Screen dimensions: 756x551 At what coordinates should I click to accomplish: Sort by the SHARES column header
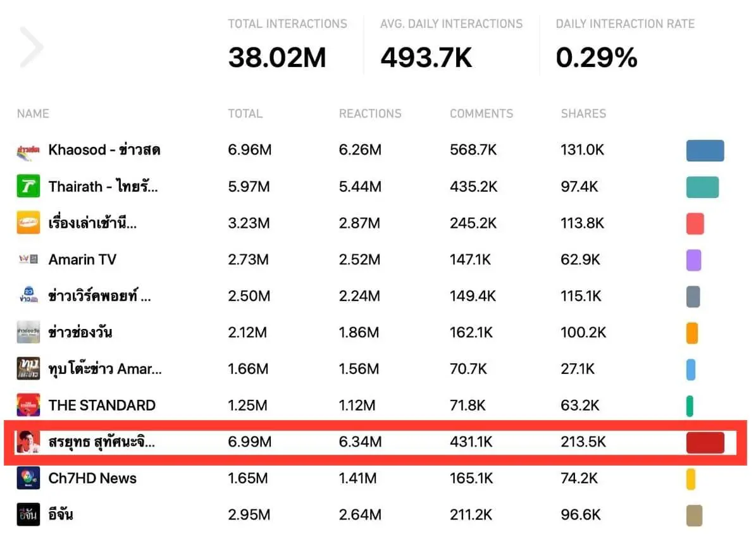[x=583, y=114]
